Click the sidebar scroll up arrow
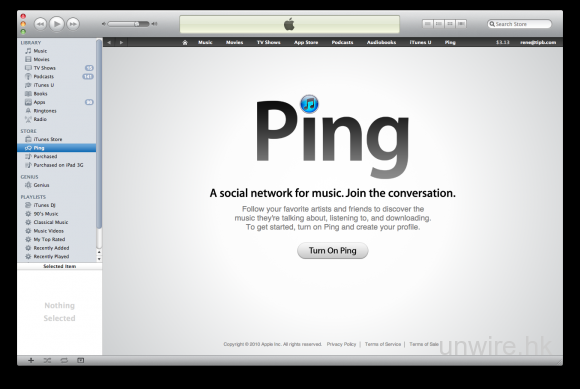The height and width of the screenshot is (389, 580). click(x=99, y=252)
